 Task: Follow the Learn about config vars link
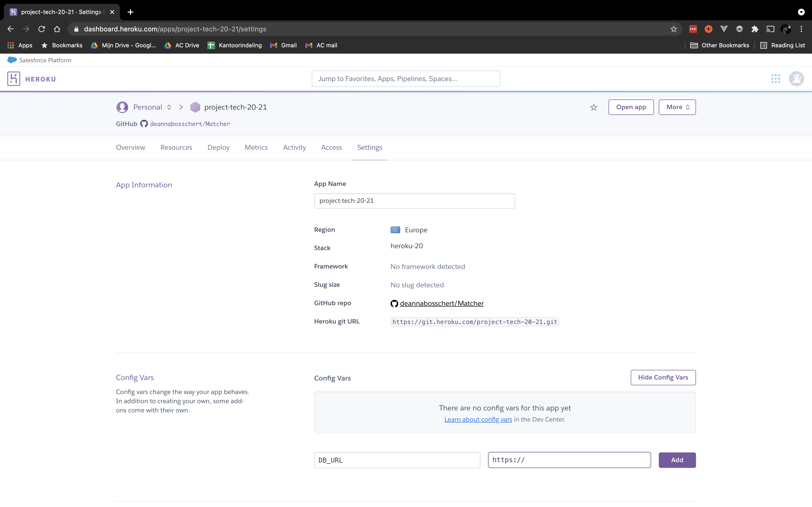point(478,419)
